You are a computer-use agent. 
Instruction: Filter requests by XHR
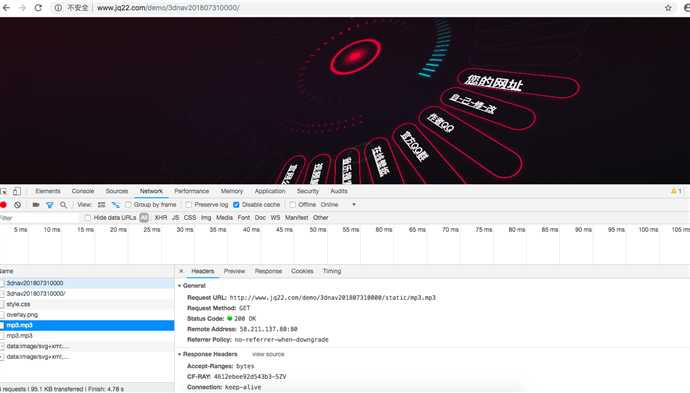(161, 217)
